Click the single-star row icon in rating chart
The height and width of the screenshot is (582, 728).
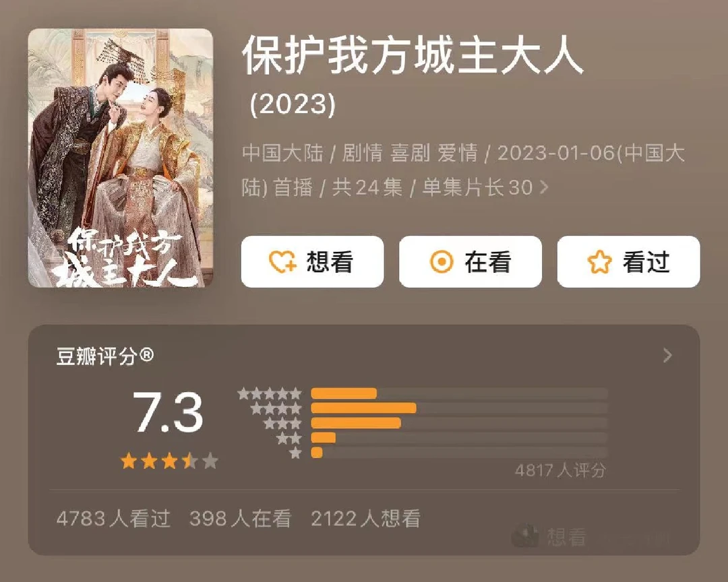pyautogui.click(x=295, y=453)
